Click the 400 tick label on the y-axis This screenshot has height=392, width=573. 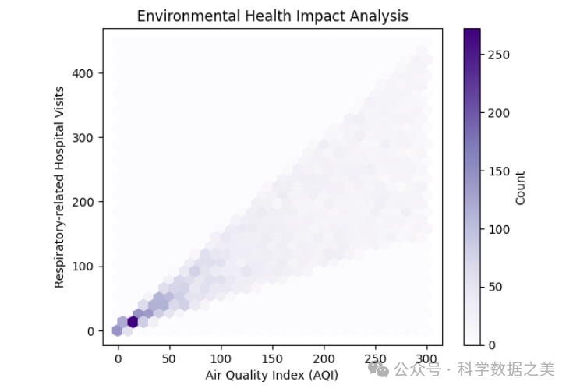point(85,73)
